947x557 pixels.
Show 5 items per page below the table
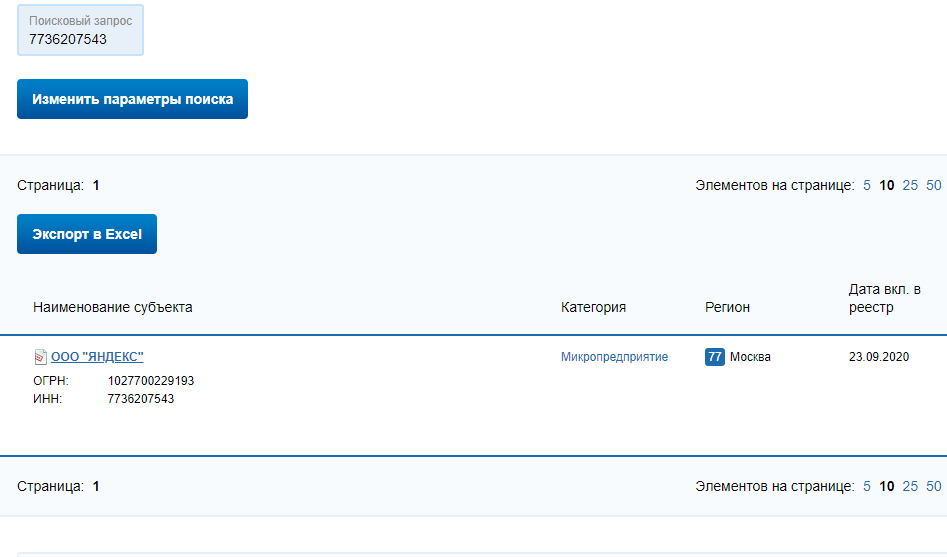pyautogui.click(x=867, y=486)
